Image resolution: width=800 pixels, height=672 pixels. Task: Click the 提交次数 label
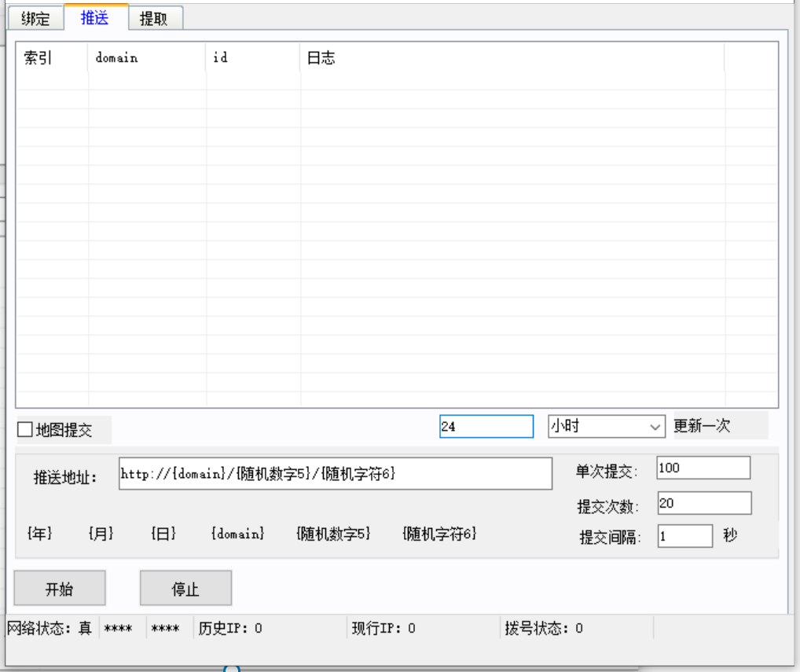point(607,506)
